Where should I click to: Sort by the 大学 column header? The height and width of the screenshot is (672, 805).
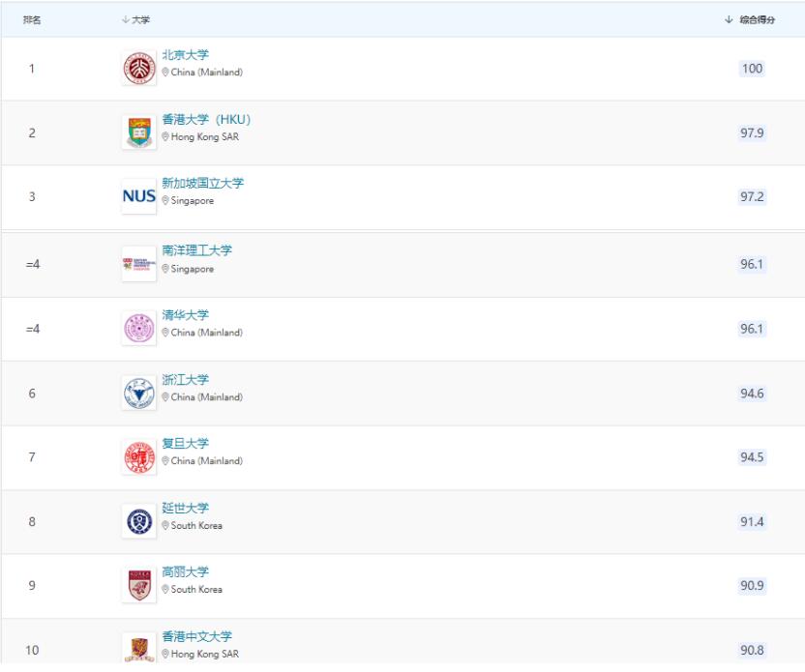click(x=136, y=19)
